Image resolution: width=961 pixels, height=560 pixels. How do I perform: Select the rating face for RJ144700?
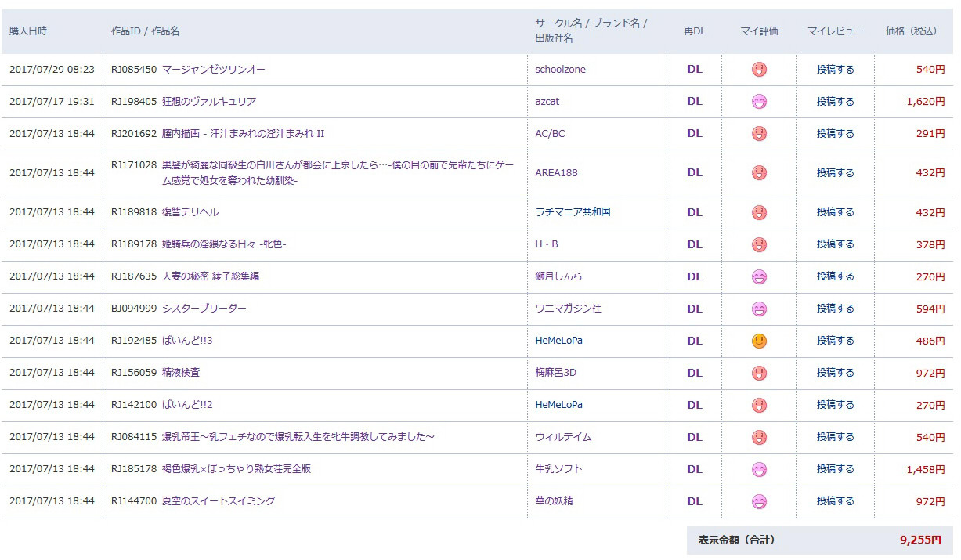(x=759, y=501)
